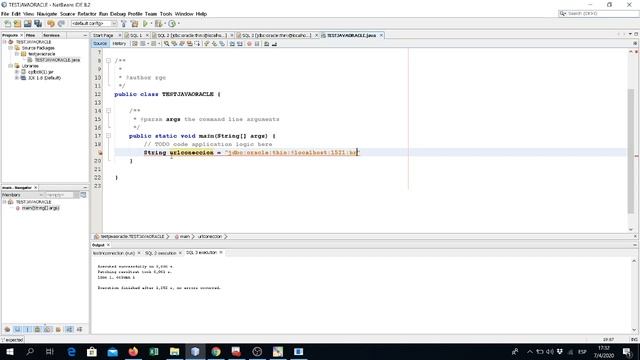
Task: Save All files using toolbar icon
Action: pos(38,24)
